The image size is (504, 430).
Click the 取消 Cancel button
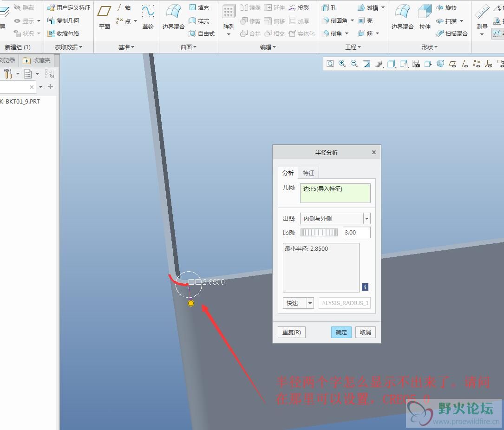[366, 332]
